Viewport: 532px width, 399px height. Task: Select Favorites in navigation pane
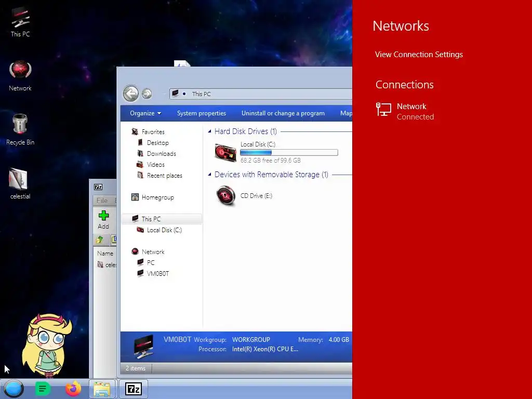click(x=153, y=131)
